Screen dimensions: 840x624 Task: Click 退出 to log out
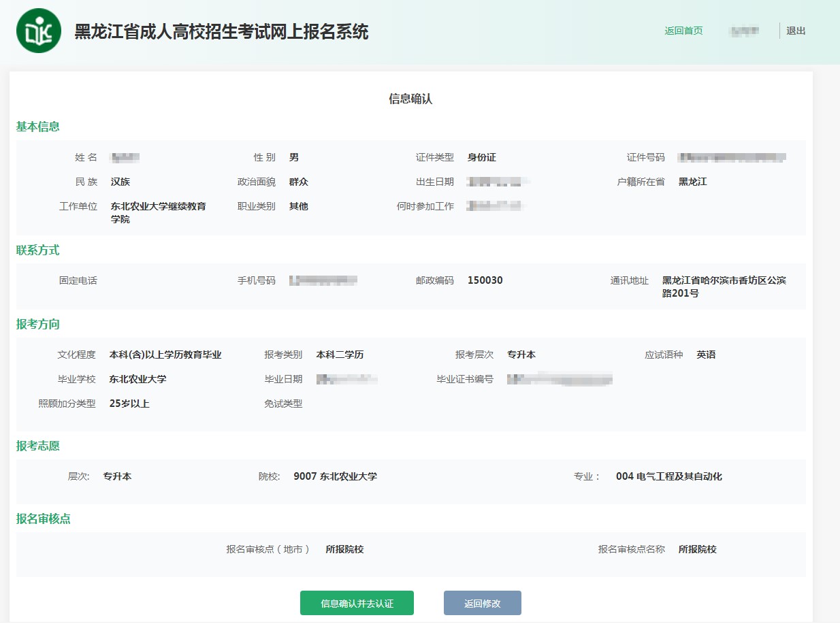click(796, 31)
